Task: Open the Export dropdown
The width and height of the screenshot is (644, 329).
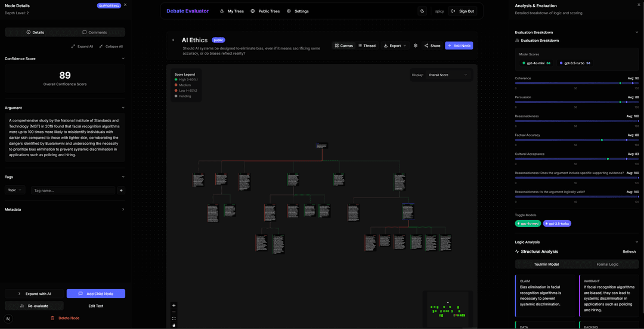Action: coord(395,45)
